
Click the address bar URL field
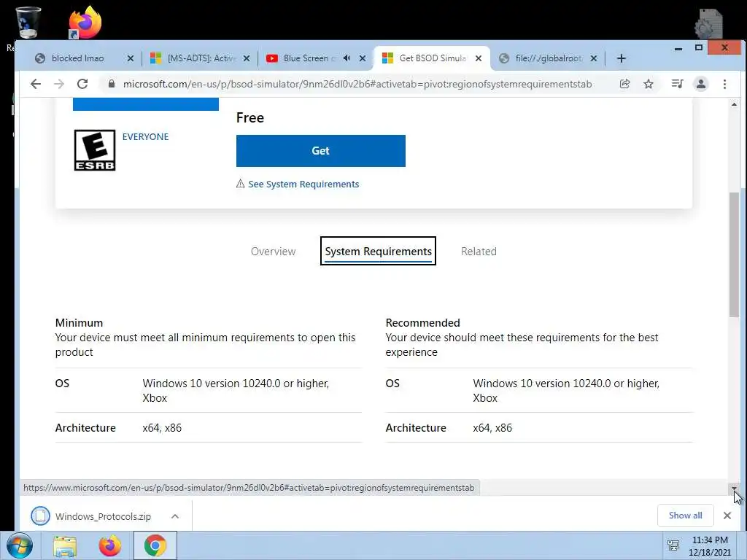click(x=357, y=85)
